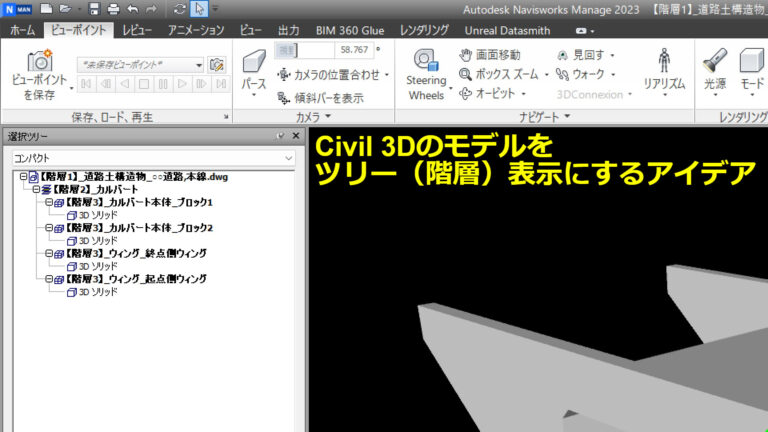The width and height of the screenshot is (768, 432).
Task: Open the Steering Wheels tool
Action: (x=426, y=73)
